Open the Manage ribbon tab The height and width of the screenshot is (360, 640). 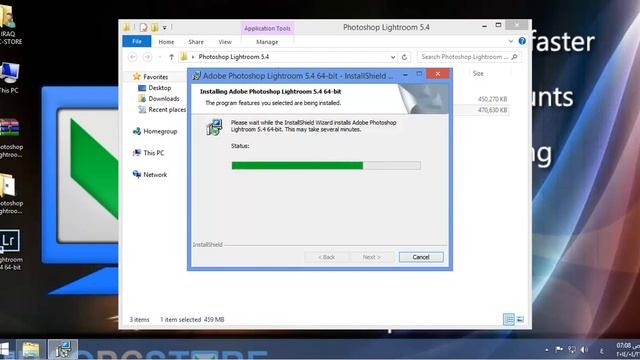click(267, 42)
